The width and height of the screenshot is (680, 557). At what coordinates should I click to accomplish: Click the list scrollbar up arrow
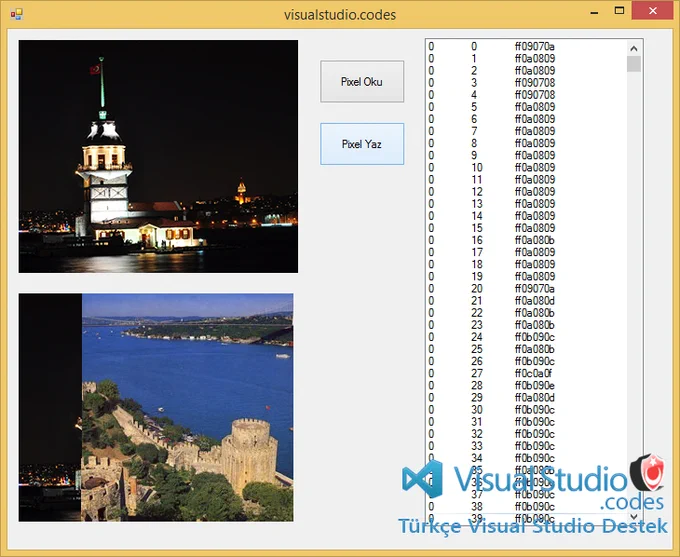point(634,49)
